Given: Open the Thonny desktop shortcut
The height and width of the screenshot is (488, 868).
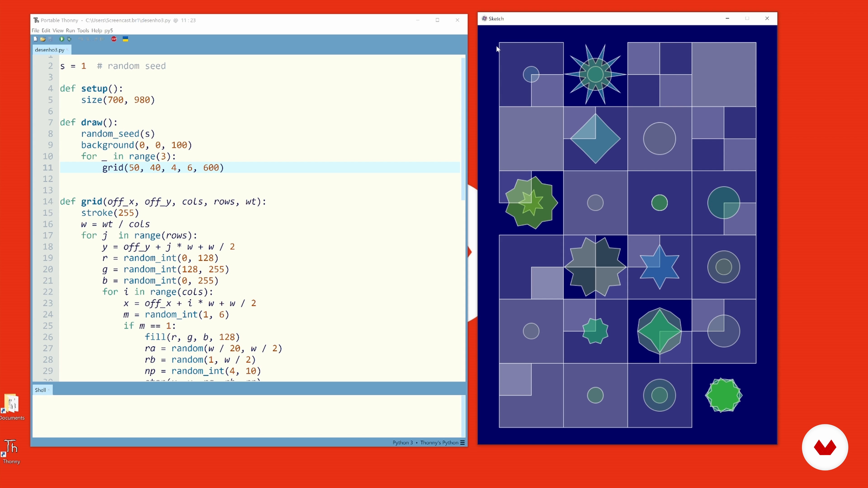Looking at the screenshot, I should (11, 451).
